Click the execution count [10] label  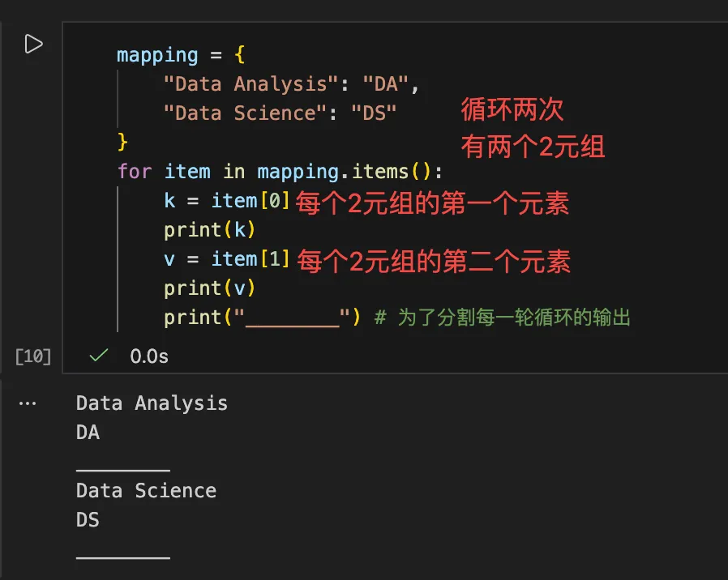point(33,356)
